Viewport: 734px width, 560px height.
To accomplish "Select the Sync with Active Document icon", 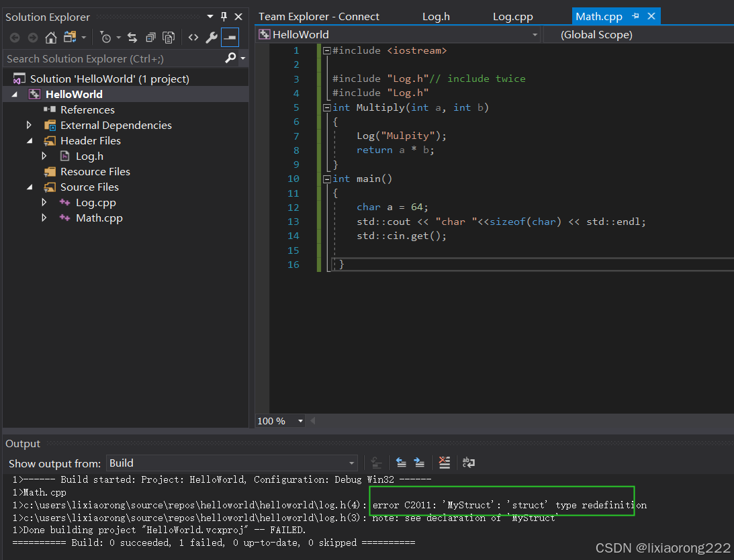I will click(x=132, y=37).
